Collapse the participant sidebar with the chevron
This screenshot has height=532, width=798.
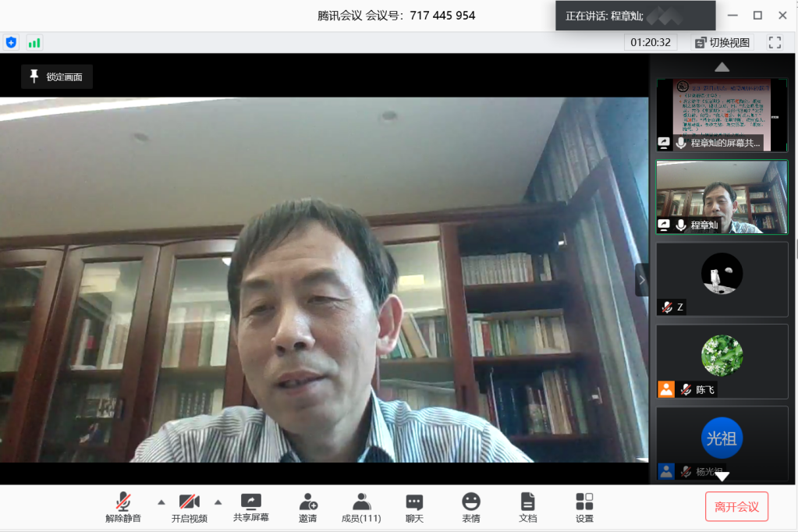point(642,280)
